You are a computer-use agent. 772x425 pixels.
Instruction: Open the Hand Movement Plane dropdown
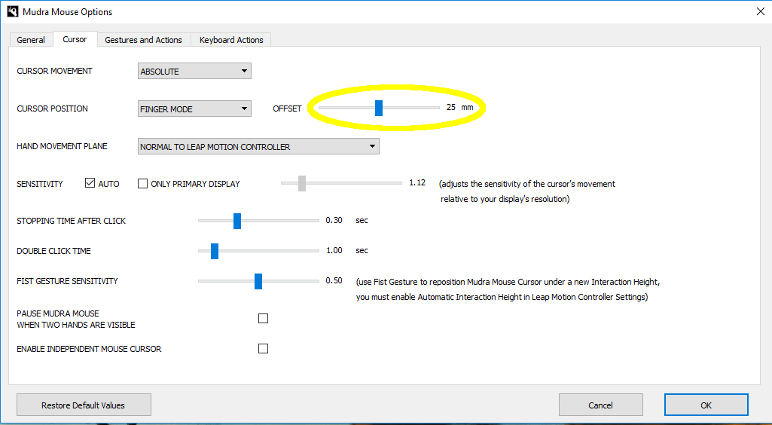point(258,146)
